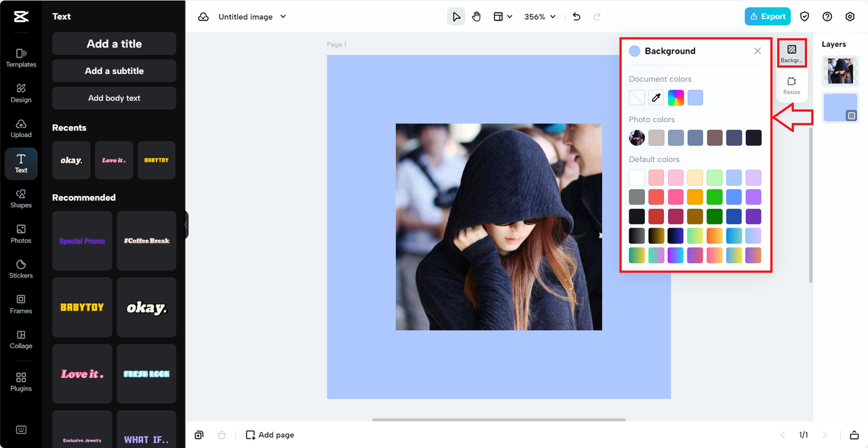The width and height of the screenshot is (868, 448).
Task: Go to next page arrow
Action: [x=825, y=435]
